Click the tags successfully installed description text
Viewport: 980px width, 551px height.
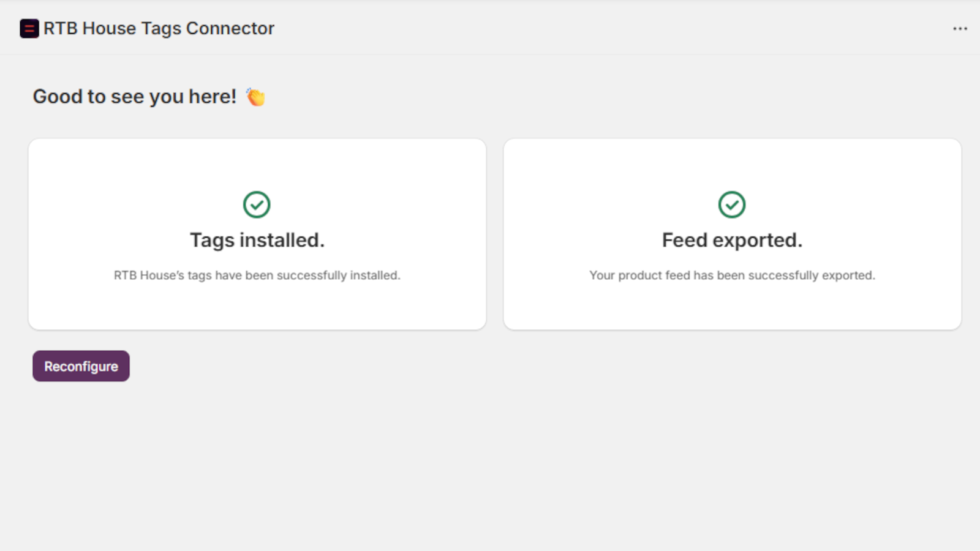coord(257,275)
